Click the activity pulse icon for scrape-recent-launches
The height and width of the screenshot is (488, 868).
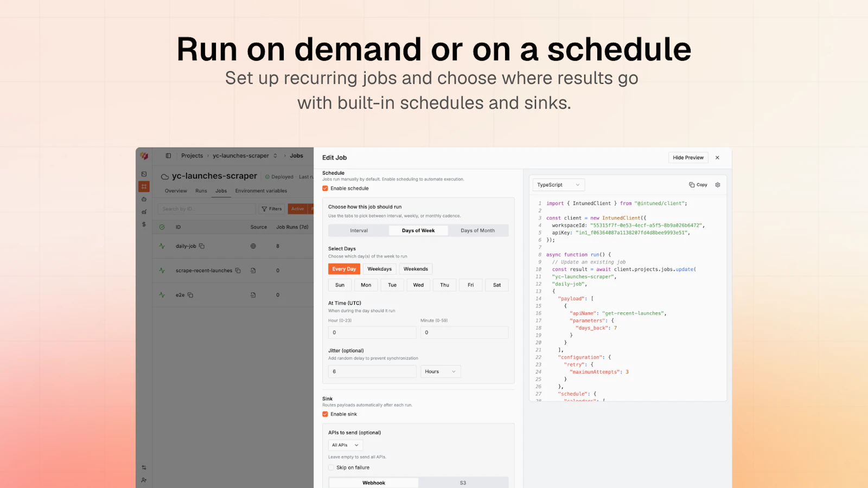[x=162, y=271]
